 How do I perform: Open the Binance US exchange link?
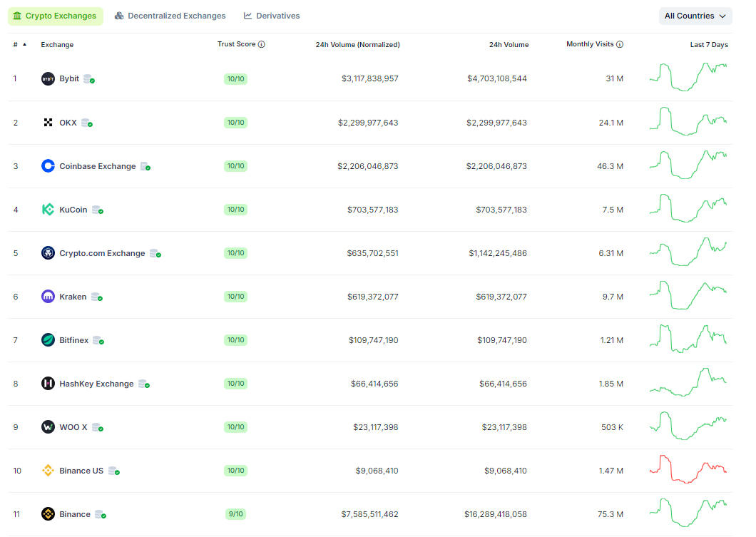click(81, 471)
